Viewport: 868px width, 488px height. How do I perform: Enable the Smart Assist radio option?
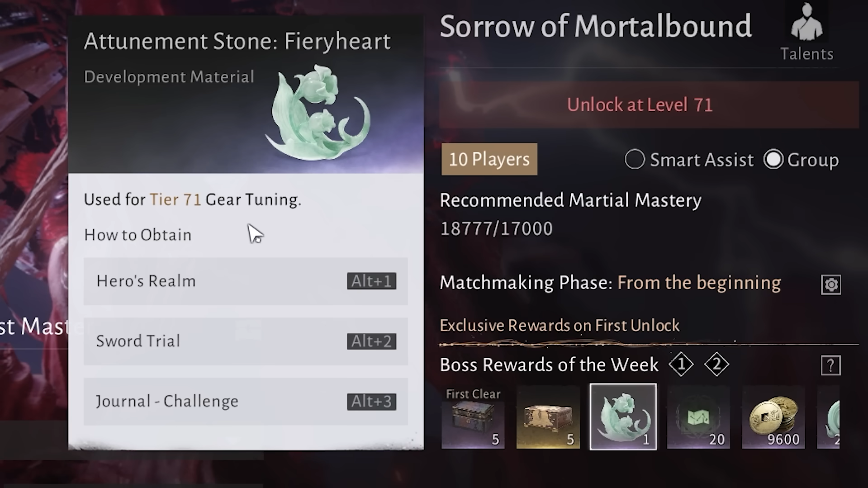635,159
